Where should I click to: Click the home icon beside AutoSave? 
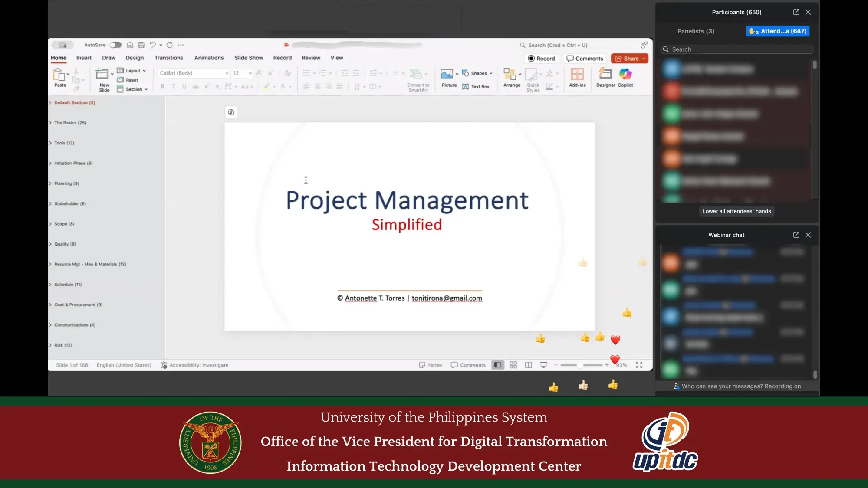point(130,45)
